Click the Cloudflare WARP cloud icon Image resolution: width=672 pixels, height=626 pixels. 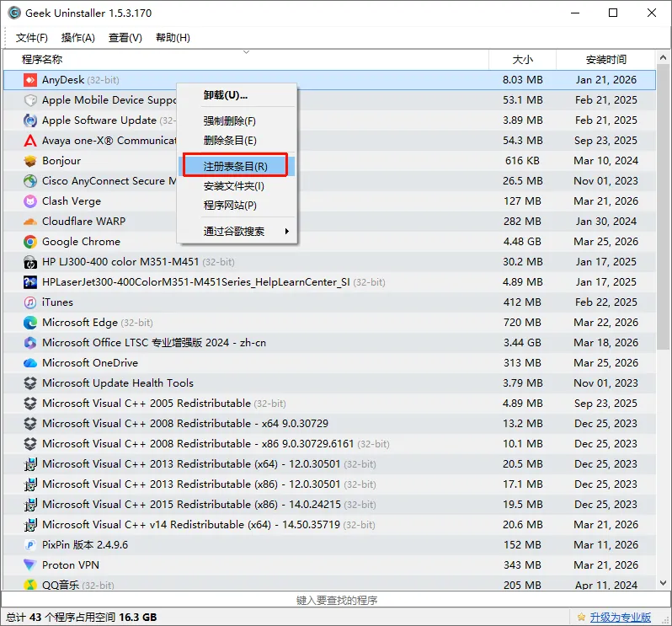30,222
